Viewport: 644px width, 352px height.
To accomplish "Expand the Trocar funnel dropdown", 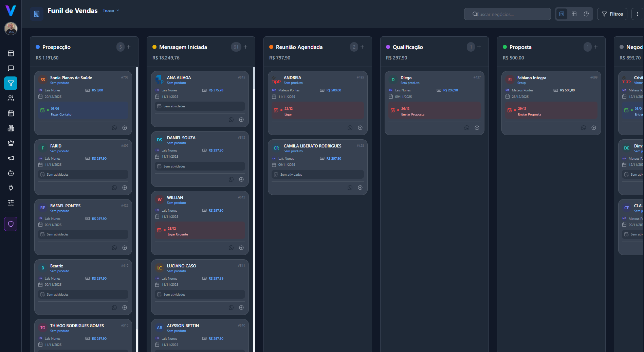I will click(111, 11).
